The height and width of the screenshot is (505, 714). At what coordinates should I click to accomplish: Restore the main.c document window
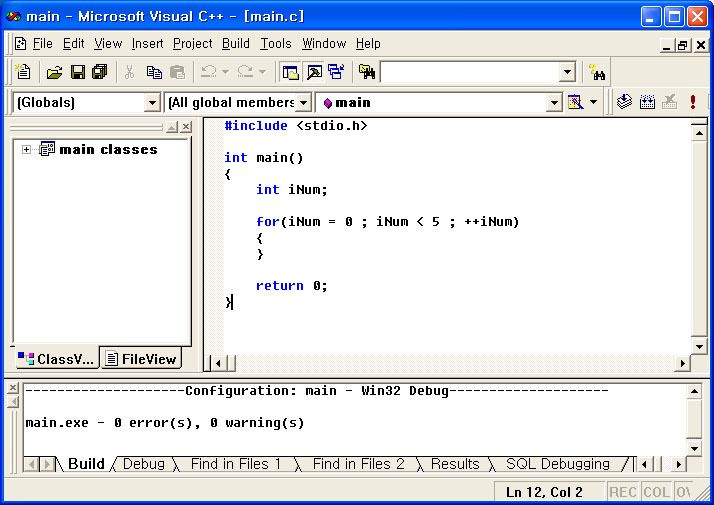pos(682,45)
